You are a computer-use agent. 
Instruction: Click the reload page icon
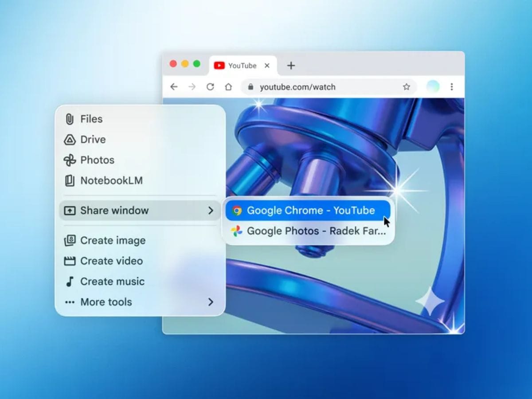210,87
